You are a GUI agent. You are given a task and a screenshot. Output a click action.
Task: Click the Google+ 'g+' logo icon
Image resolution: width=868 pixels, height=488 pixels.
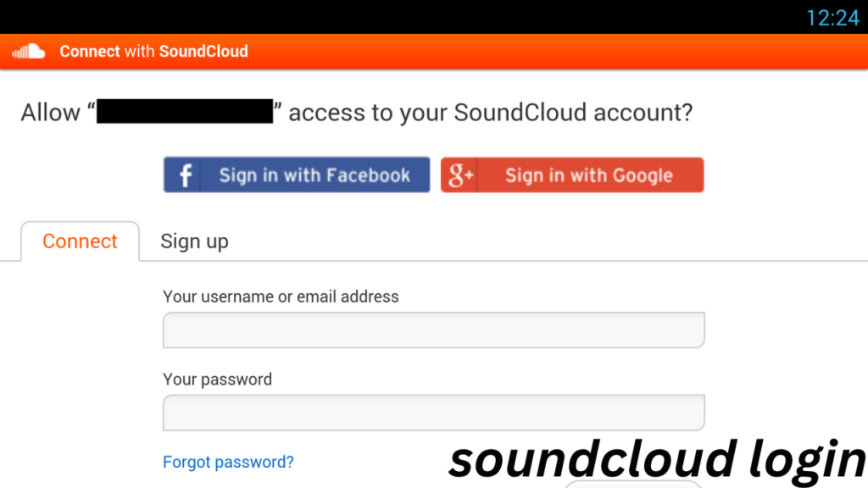click(460, 175)
